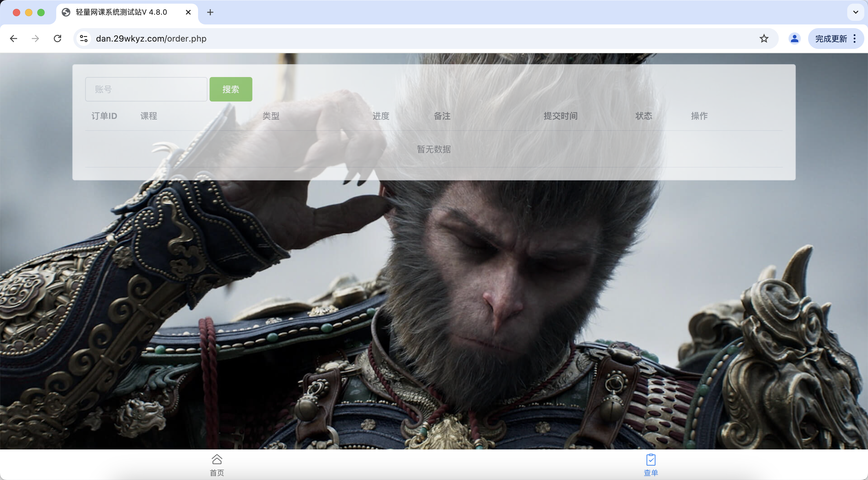Focus the 账号 account input field
This screenshot has width=868, height=480.
click(146, 89)
